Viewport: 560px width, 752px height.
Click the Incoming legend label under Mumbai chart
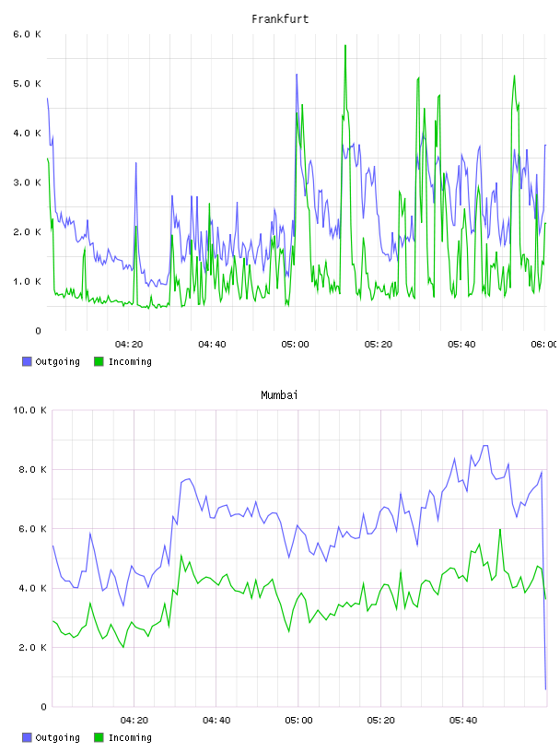point(130,738)
